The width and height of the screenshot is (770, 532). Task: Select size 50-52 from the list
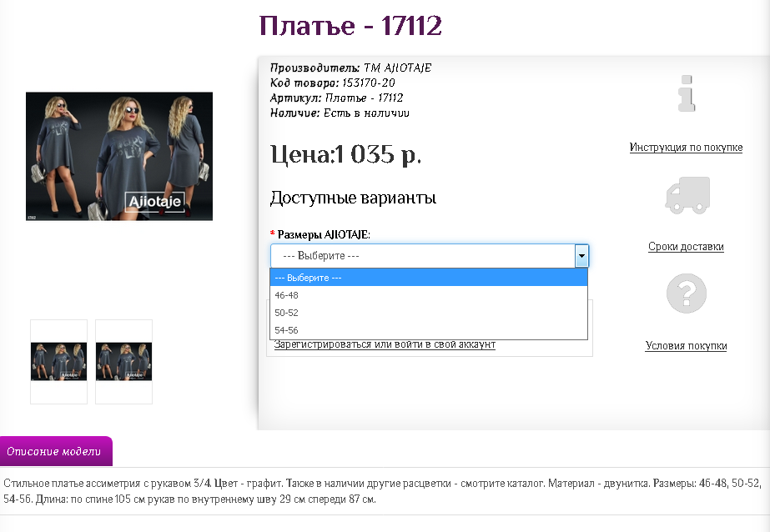tap(429, 313)
